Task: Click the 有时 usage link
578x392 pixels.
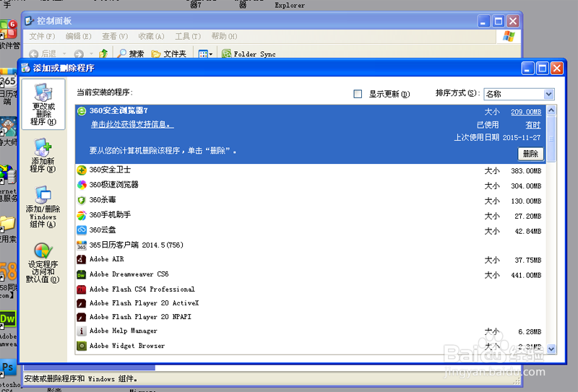Action: coord(533,126)
